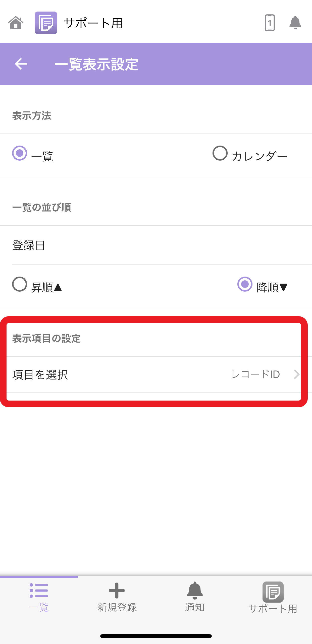Screen dimensions: 312x644
Task: Tap the plus icon for 新規登録
Action: (117, 590)
